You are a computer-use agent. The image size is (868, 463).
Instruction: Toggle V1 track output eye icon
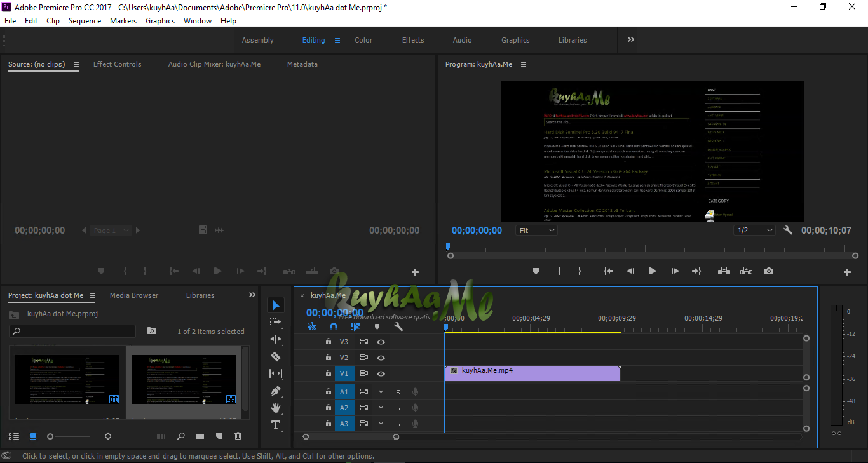click(381, 374)
